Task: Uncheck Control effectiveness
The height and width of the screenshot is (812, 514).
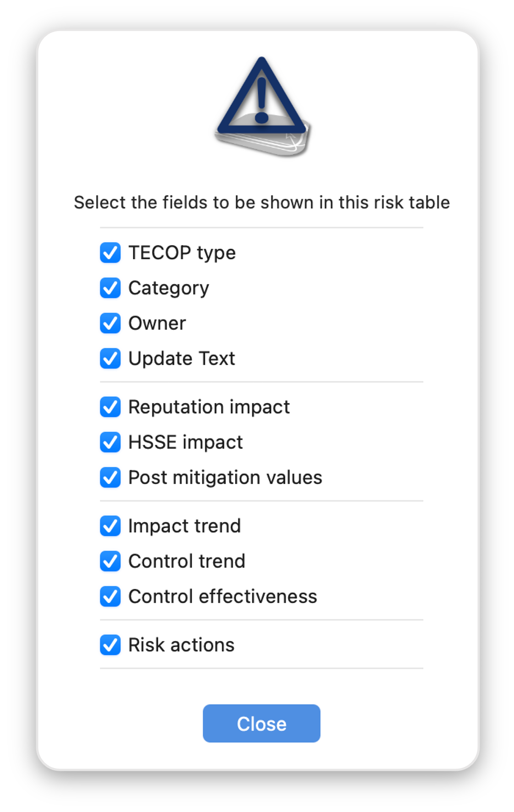Action: (x=110, y=596)
